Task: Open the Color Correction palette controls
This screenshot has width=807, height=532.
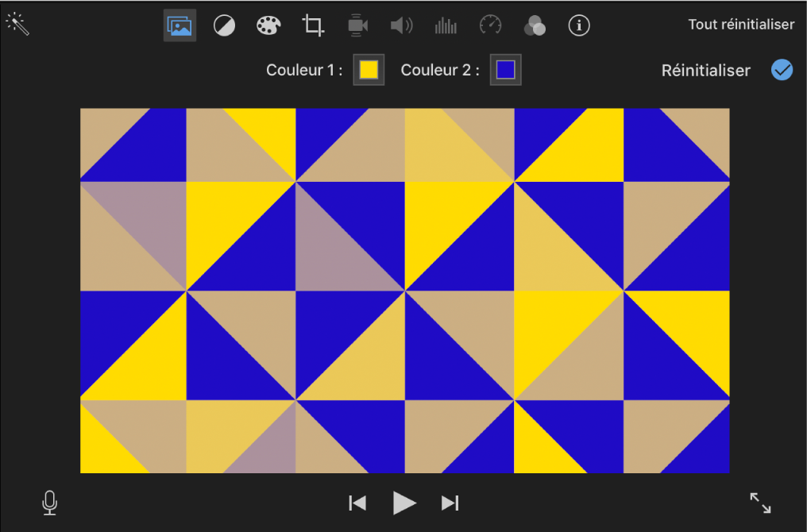Action: click(268, 25)
